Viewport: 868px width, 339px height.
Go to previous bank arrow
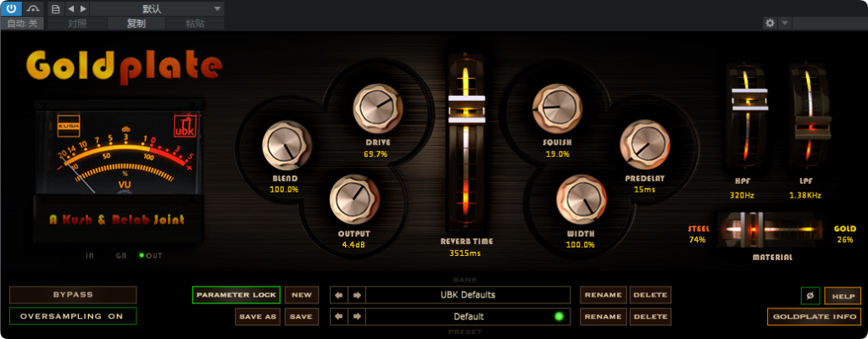pyautogui.click(x=339, y=295)
